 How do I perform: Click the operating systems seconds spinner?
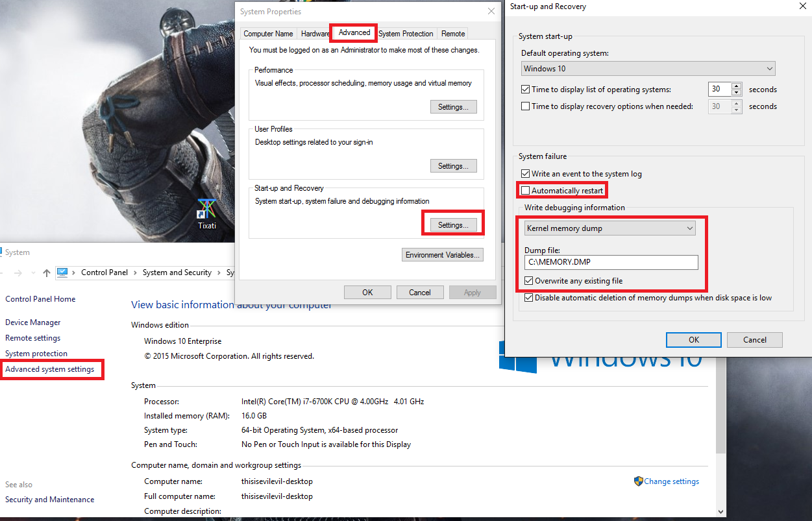pyautogui.click(x=736, y=90)
